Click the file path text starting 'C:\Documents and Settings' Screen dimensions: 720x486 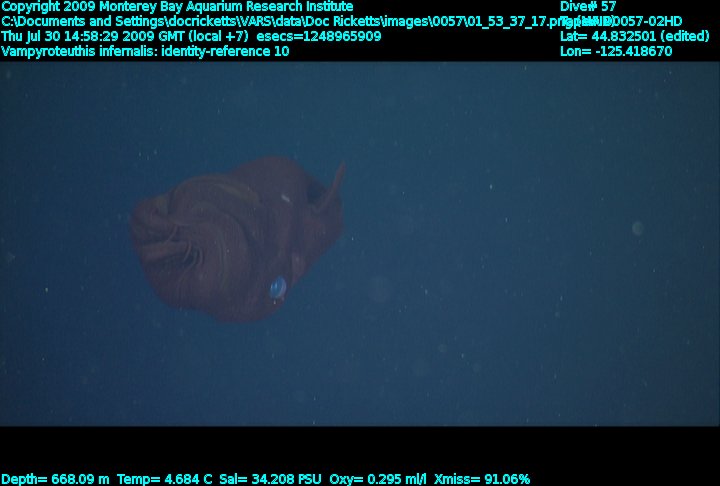307,22
